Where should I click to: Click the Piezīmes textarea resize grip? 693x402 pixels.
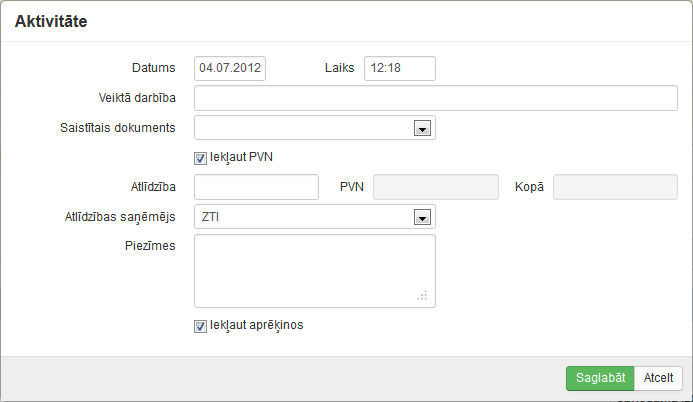[423, 296]
